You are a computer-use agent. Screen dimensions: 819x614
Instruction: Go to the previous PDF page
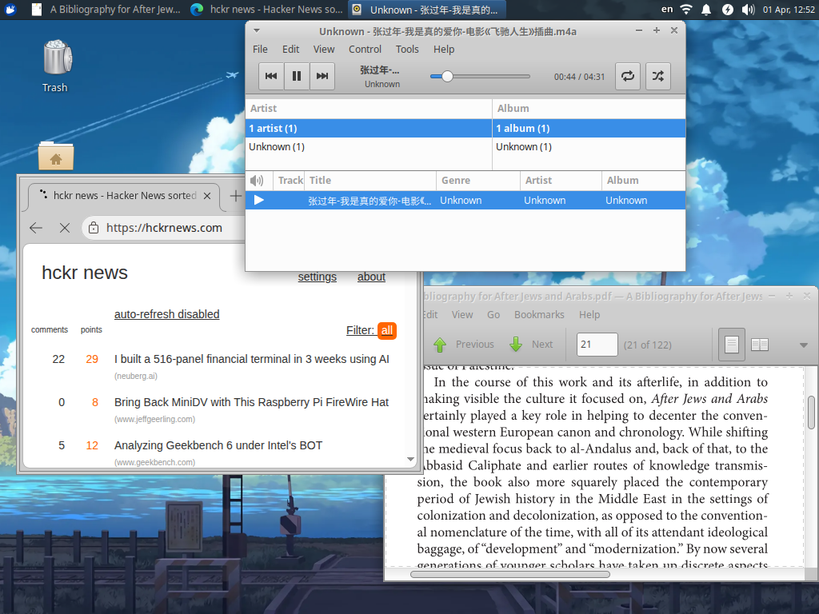(x=464, y=345)
